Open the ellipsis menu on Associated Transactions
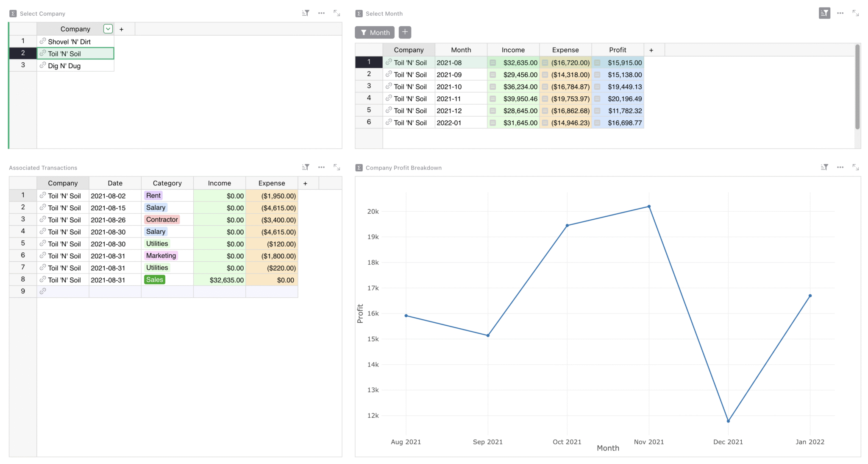This screenshot has width=868, height=464. coord(321,167)
